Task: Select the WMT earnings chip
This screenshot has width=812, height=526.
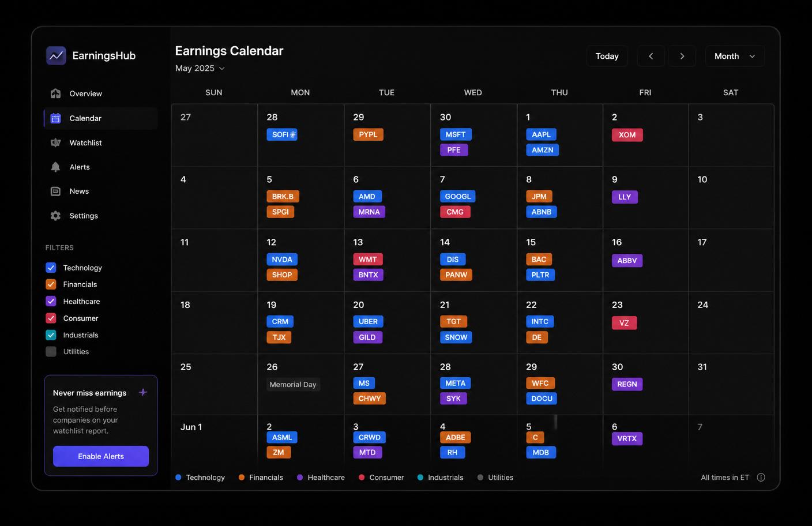Action: tap(368, 260)
